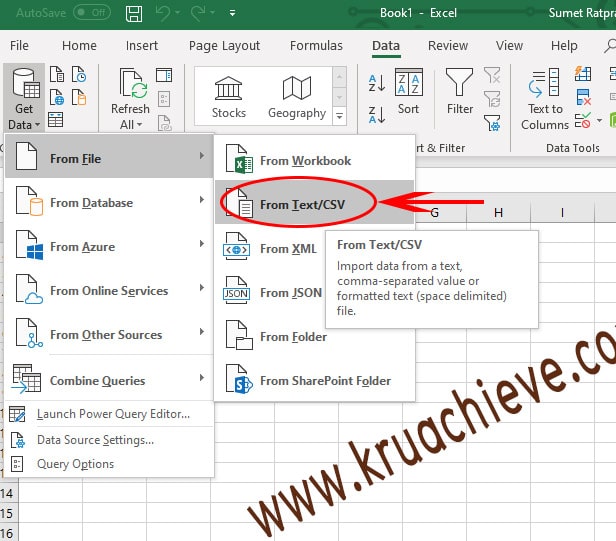Toggle the AutoSave switch
This screenshot has width=616, height=541.
(92, 13)
